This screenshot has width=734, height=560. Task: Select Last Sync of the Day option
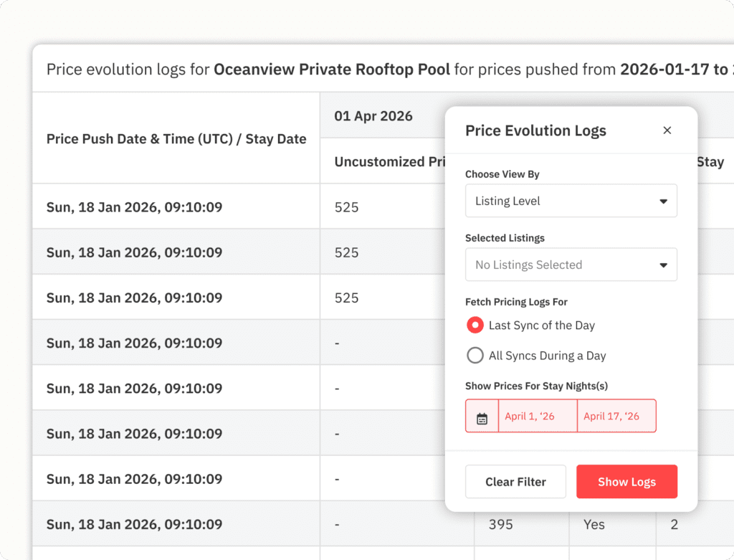pos(475,326)
